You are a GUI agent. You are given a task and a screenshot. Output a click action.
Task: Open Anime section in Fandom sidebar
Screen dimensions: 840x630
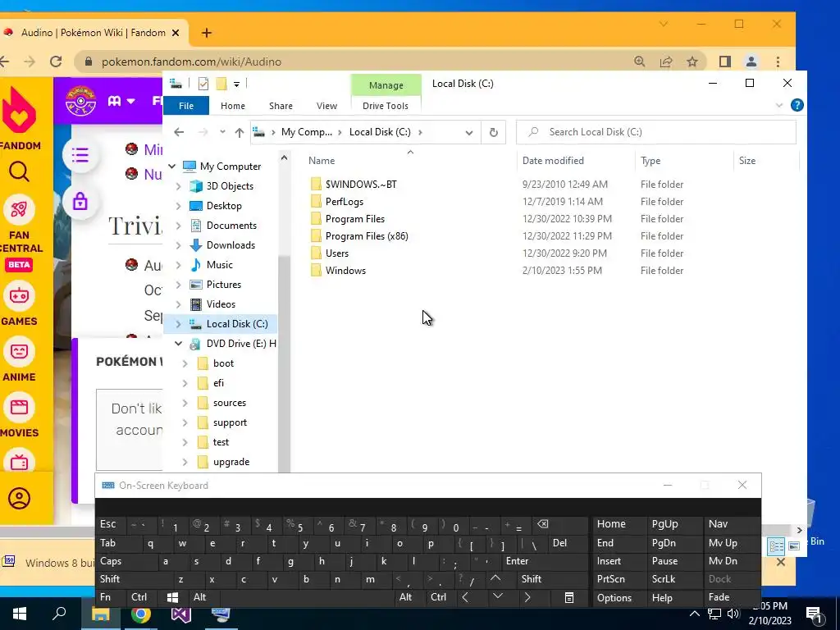coord(20,360)
